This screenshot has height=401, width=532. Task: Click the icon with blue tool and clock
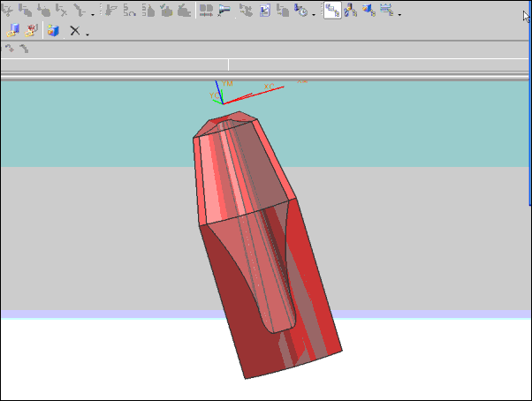coord(300,11)
